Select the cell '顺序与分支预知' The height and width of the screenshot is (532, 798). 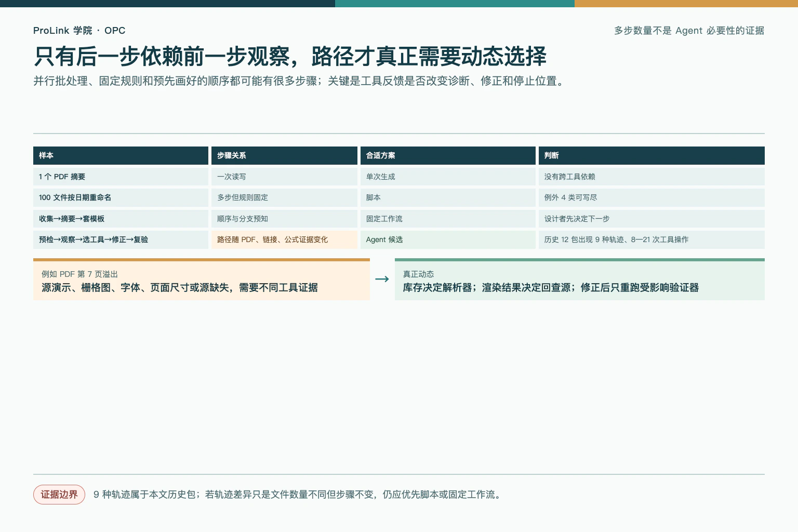[x=284, y=219]
